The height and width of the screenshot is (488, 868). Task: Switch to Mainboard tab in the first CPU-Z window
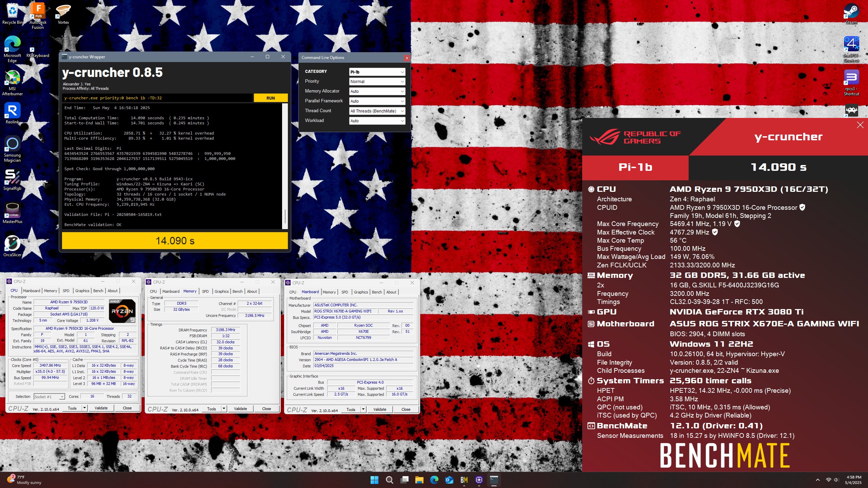[x=32, y=291]
